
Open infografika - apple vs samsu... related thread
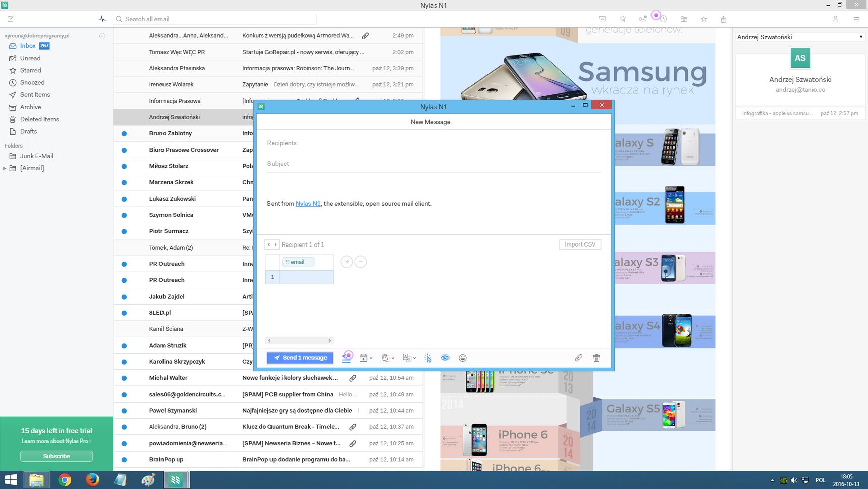[x=800, y=113]
